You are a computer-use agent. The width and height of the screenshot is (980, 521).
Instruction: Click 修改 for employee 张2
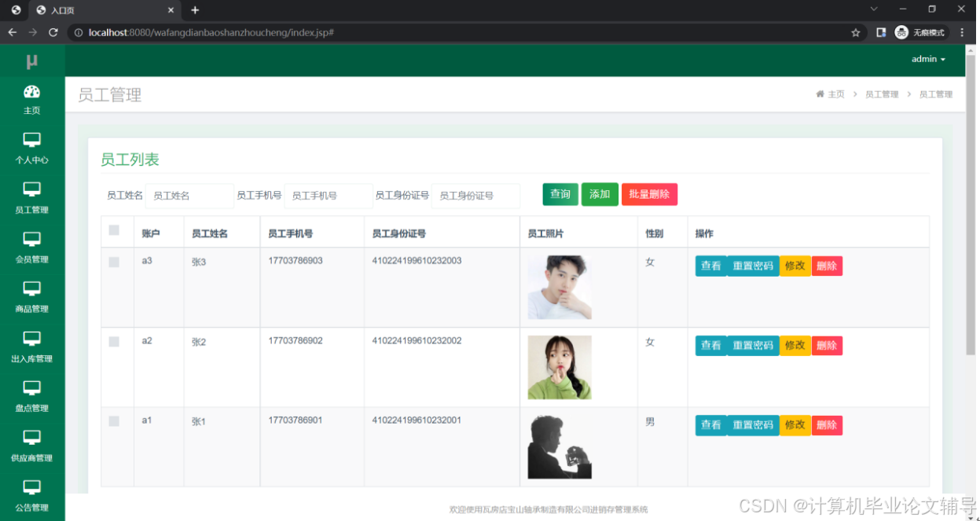(x=795, y=345)
